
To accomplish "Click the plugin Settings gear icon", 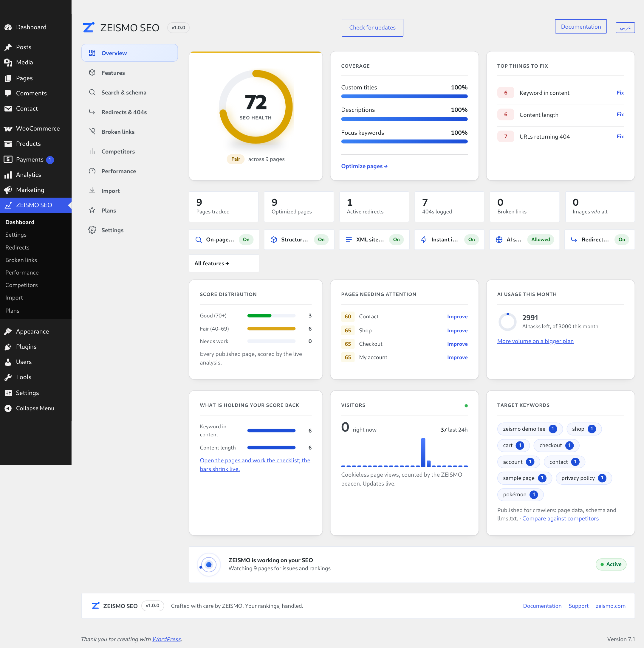I will click(92, 230).
